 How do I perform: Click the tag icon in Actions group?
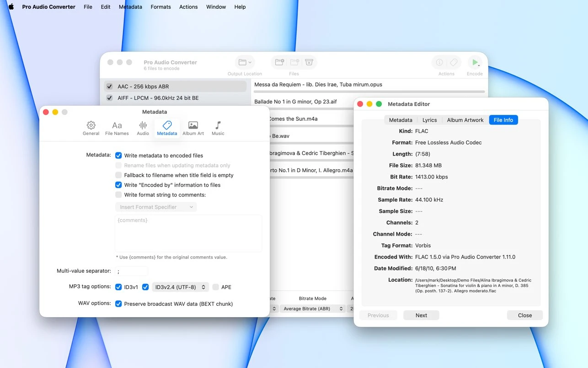click(454, 62)
